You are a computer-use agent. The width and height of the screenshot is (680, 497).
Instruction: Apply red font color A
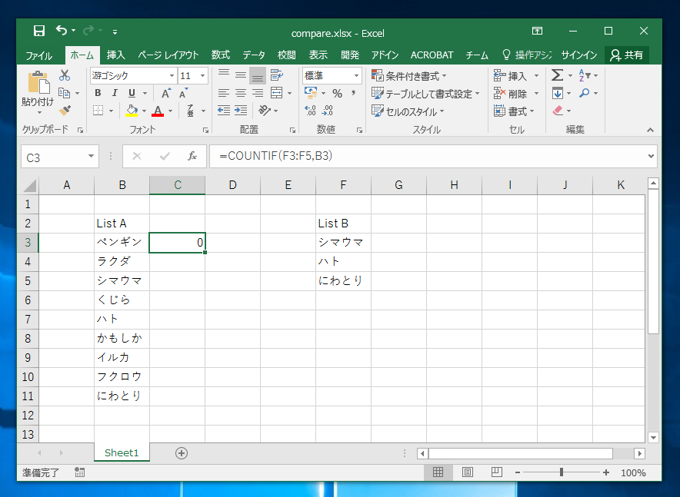[158, 111]
